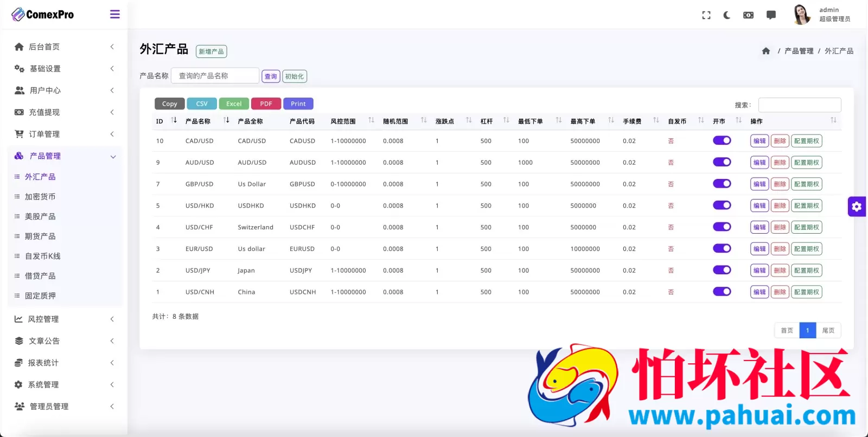Screen dimensions: 868x437
Task: Click 编辑 for CAD/USD row
Action: coord(759,141)
